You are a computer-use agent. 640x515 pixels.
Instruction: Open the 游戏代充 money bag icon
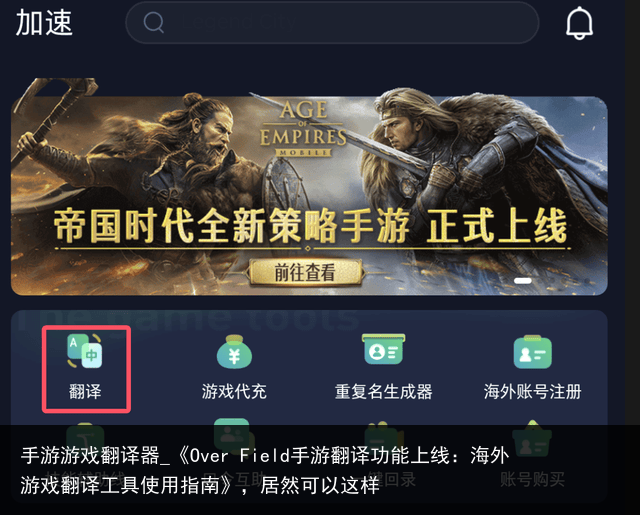[234, 352]
